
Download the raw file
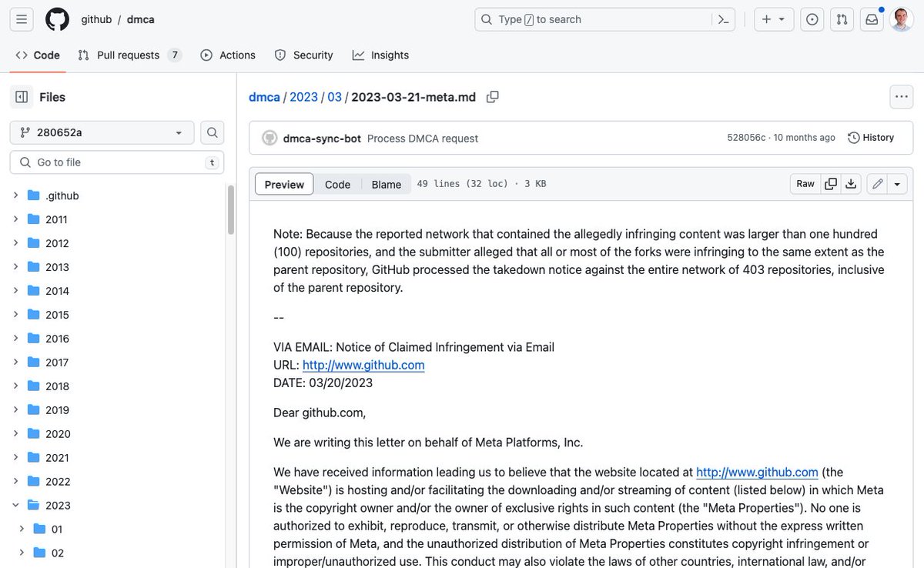(851, 184)
